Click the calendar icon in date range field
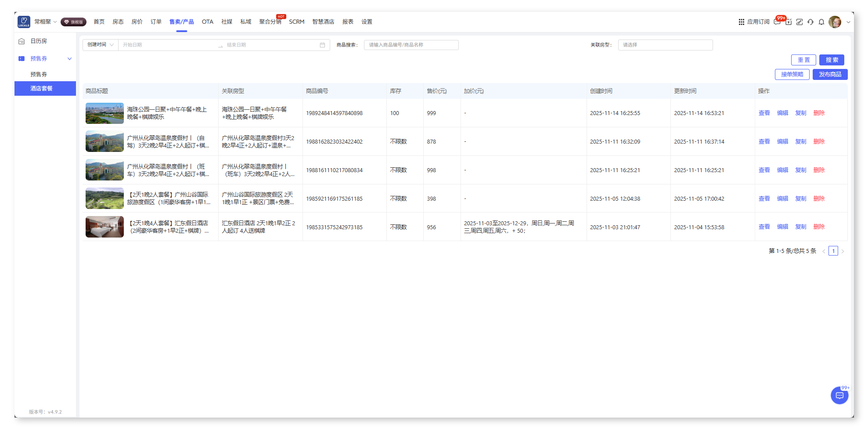This screenshot has width=868, height=429. tap(322, 45)
